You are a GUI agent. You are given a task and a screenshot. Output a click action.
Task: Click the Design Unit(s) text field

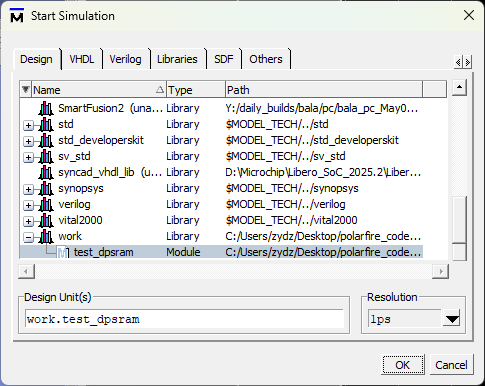184,319
